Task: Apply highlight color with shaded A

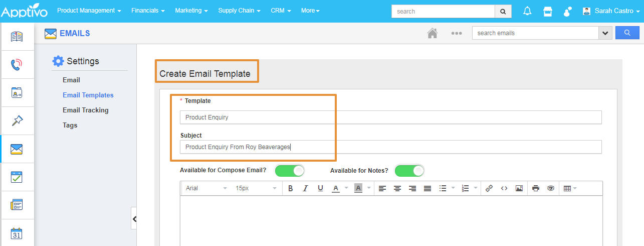Action: [x=358, y=188]
